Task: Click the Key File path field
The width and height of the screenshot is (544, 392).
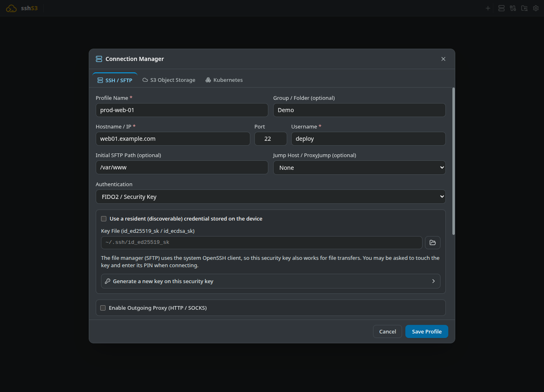Action: [262, 243]
